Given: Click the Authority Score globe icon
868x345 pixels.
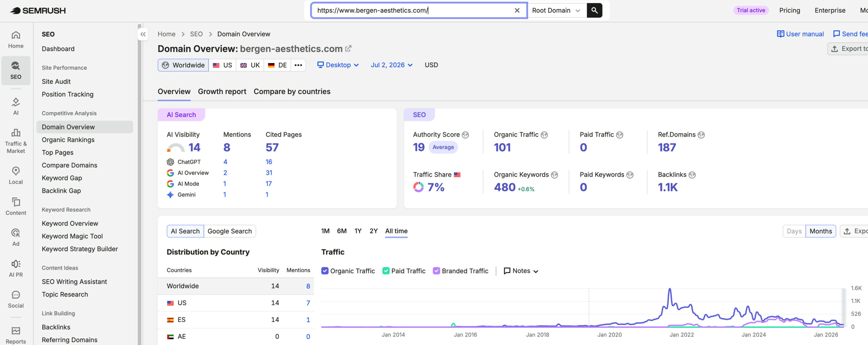Looking at the screenshot, I should 466,135.
